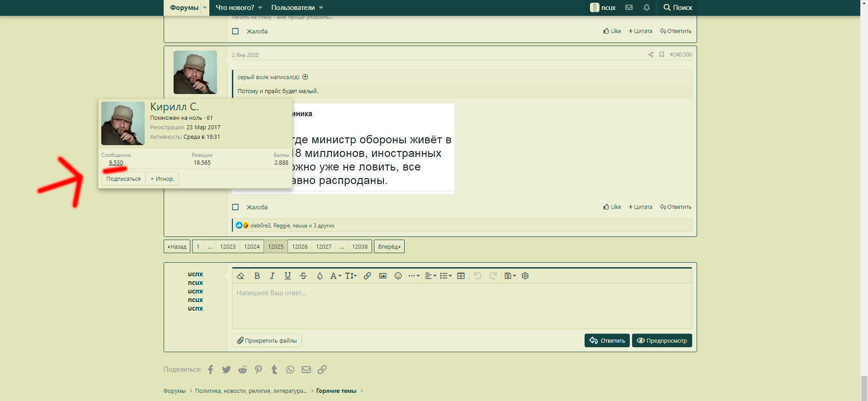The width and height of the screenshot is (868, 401).
Task: Click the Подписаться button in the user card
Action: (x=123, y=179)
